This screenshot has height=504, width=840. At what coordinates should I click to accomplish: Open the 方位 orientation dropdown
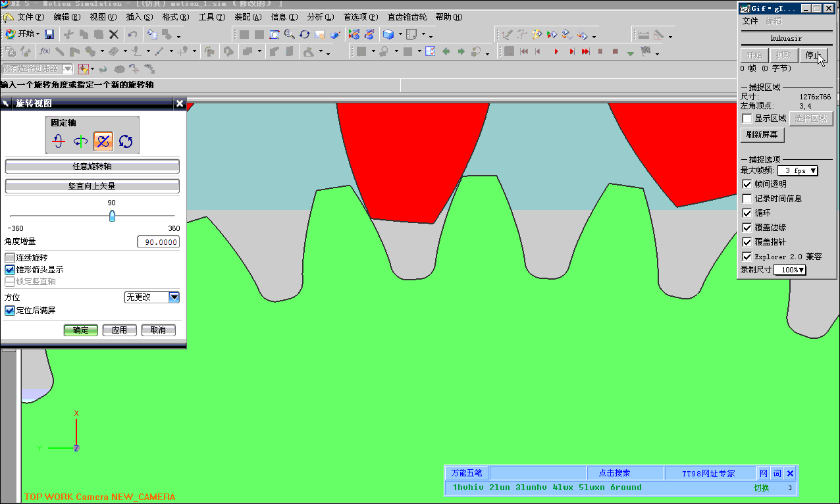(x=152, y=297)
